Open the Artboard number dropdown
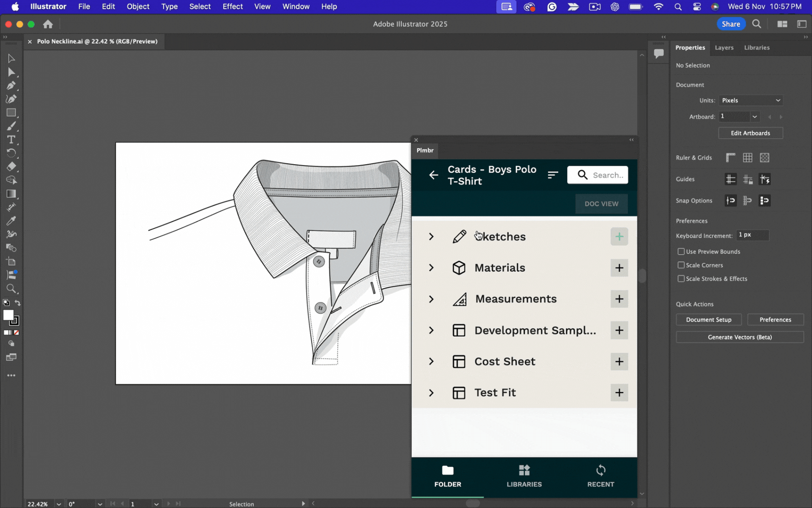Viewport: 812px width, 508px height. point(754,117)
